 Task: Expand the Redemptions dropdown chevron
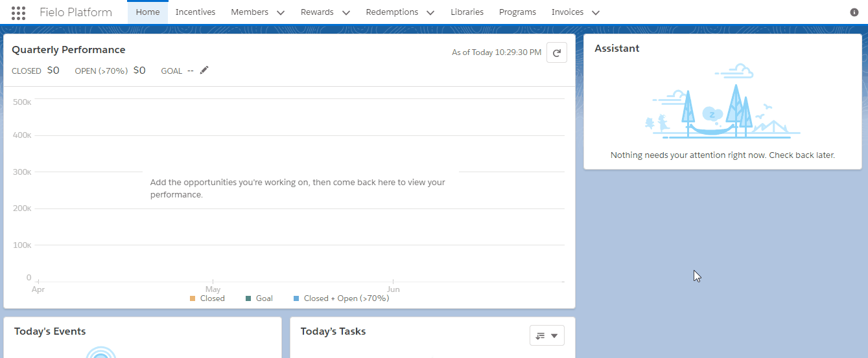coord(430,12)
